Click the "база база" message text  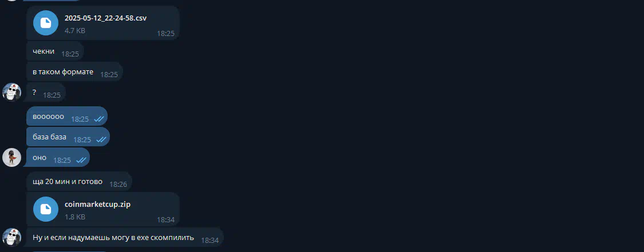pos(49,137)
